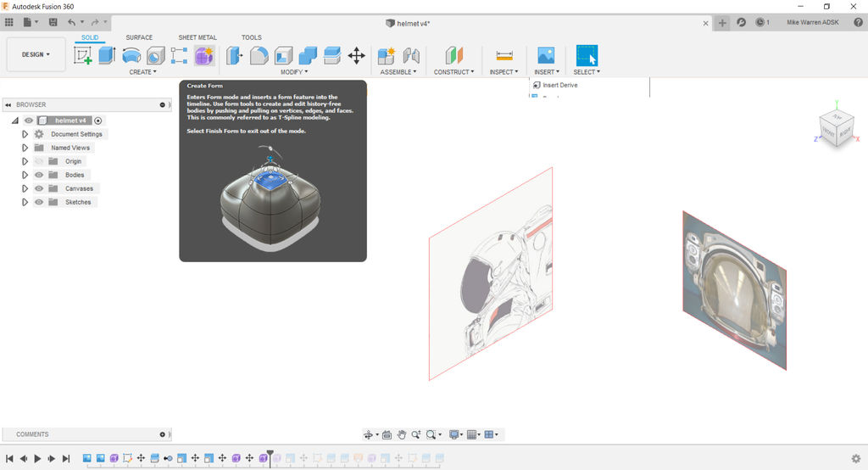Click the Joint tool icon
The height and width of the screenshot is (470, 868).
pos(411,55)
